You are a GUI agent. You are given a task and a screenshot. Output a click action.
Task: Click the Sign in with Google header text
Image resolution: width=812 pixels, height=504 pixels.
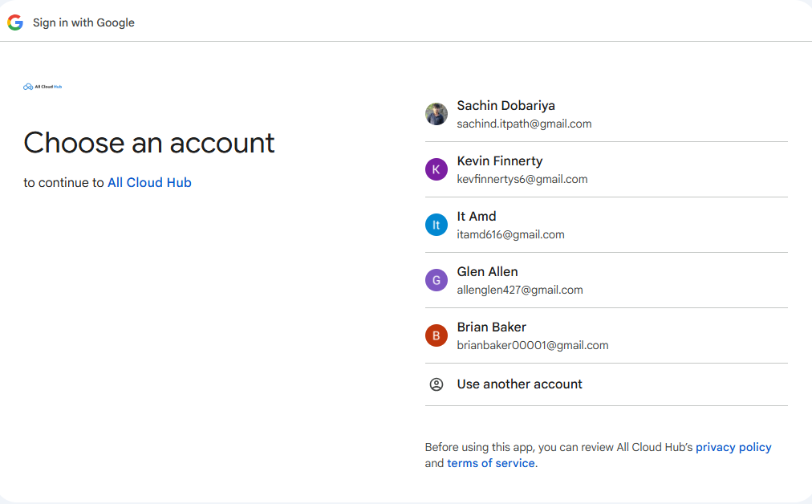tap(83, 22)
